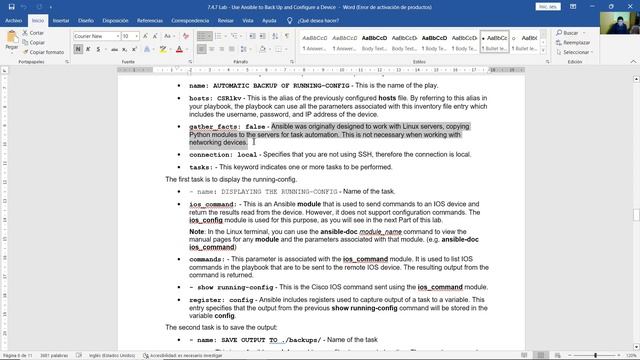
Task: Switch to the Referencias tab
Action: (150, 20)
